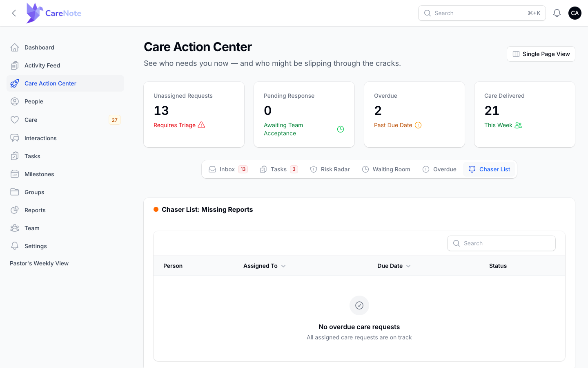Screen dimensions: 588x368
Task: Switch to the Inbox tab
Action: pos(228,169)
